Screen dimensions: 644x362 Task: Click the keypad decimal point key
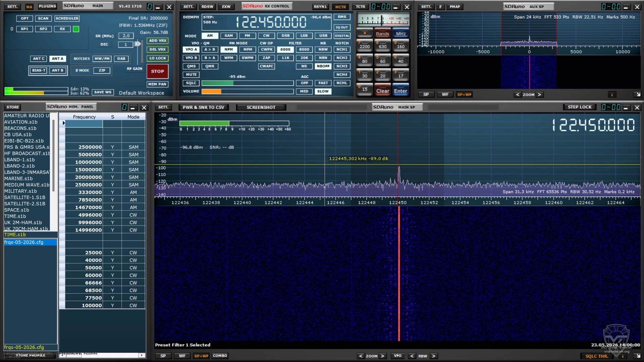pos(365,33)
